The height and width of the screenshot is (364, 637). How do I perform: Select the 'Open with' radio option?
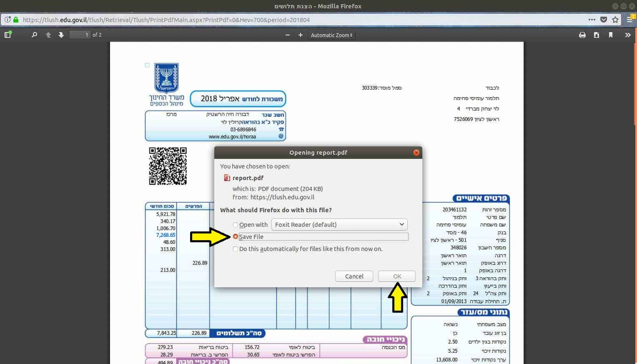click(x=236, y=225)
